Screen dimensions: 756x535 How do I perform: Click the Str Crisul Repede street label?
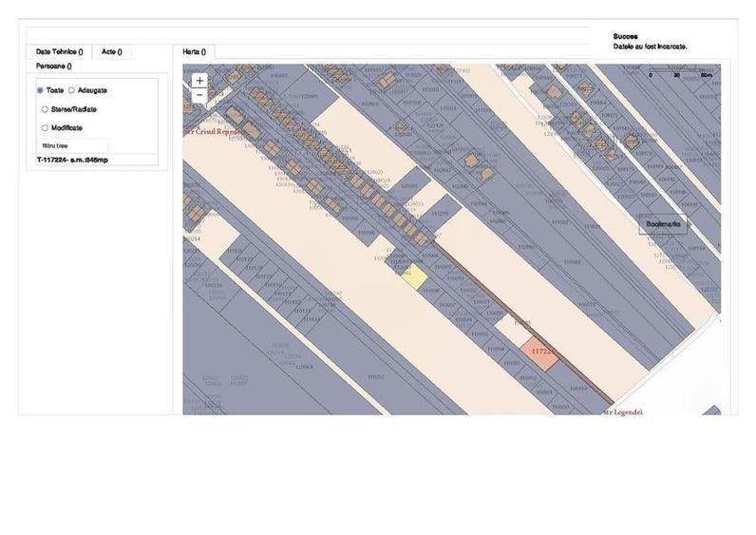[212, 132]
